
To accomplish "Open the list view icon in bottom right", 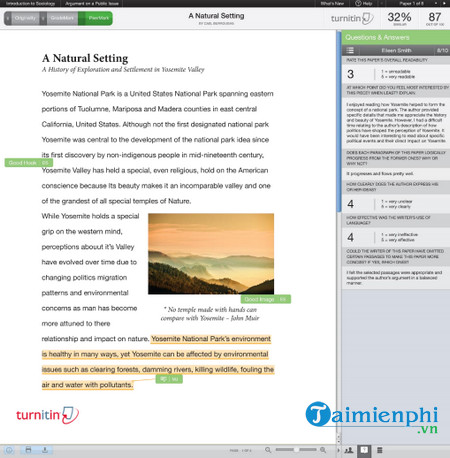I will coord(379,450).
